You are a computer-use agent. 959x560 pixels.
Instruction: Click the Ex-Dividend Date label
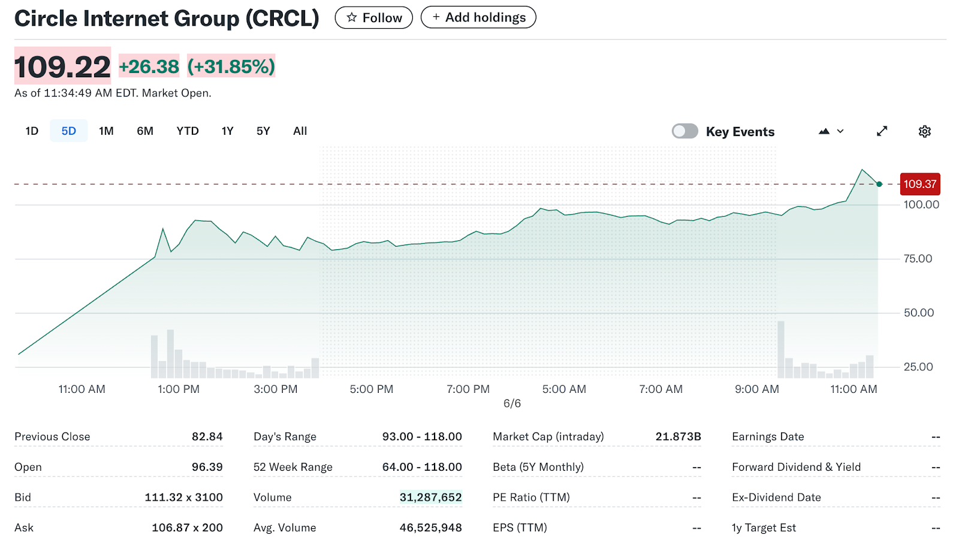776,498
